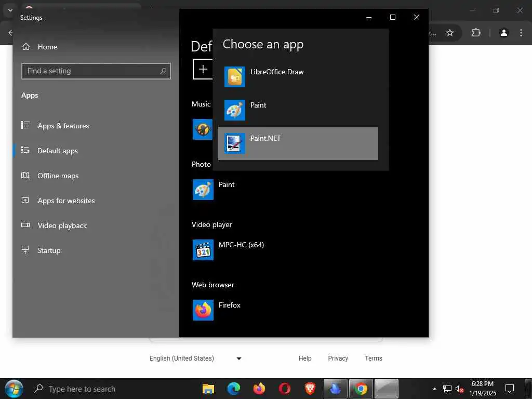The height and width of the screenshot is (399, 532).
Task: Launch Microsoft Edge from taskbar
Action: pyautogui.click(x=233, y=389)
